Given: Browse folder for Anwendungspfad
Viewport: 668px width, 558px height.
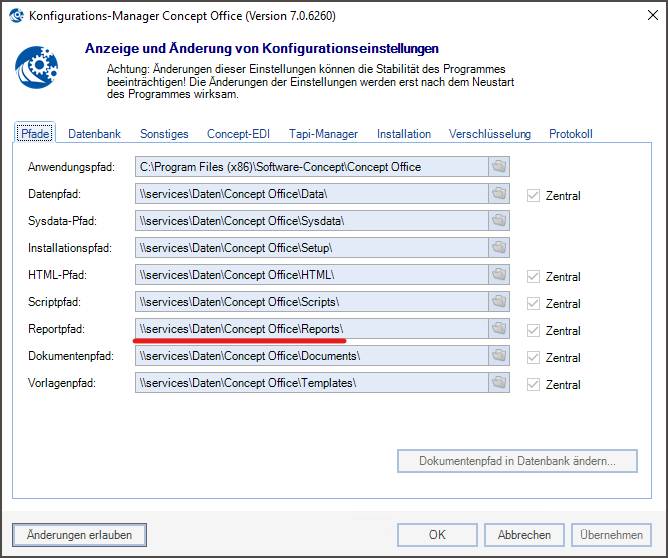Looking at the screenshot, I should coord(499,167).
